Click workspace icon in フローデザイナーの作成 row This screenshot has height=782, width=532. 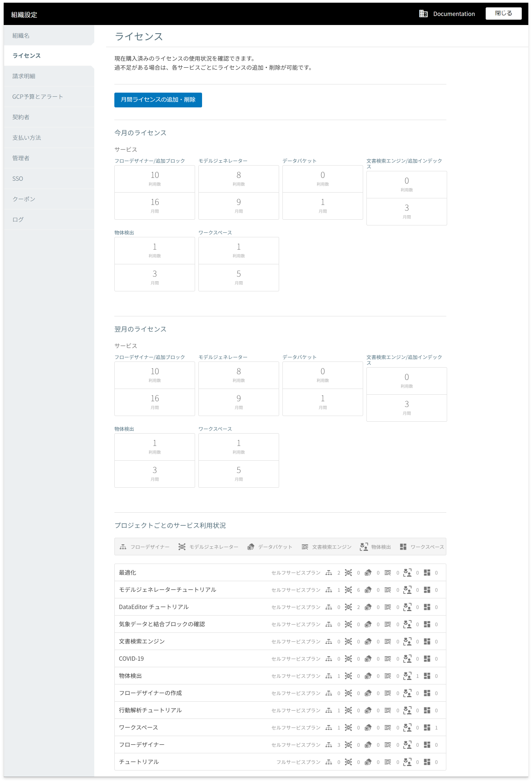[x=427, y=693]
